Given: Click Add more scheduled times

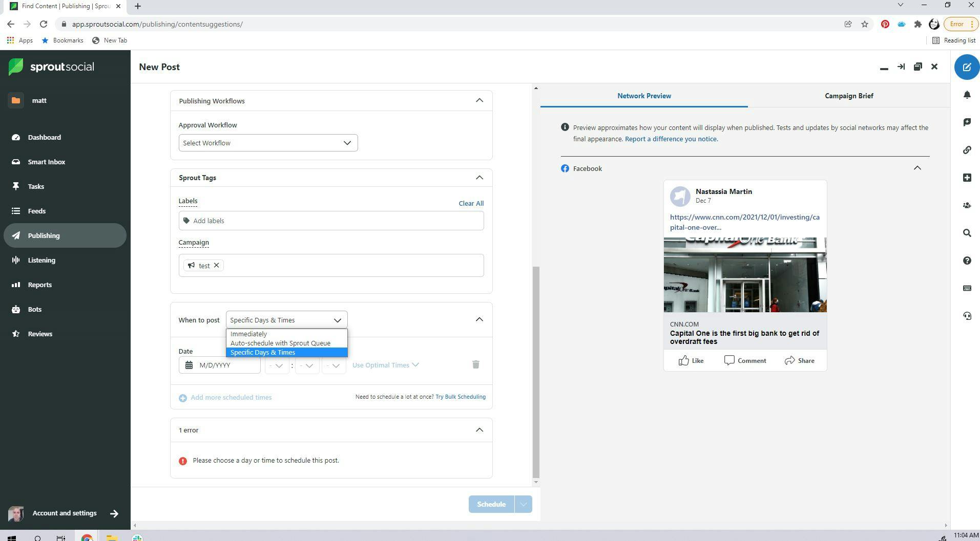Looking at the screenshot, I should coord(225,398).
